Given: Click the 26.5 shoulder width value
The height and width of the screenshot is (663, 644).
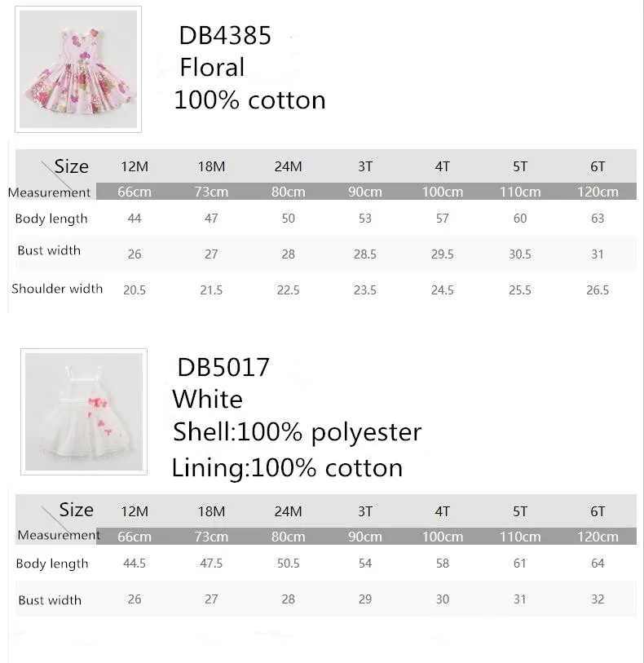Looking at the screenshot, I should (x=598, y=290).
